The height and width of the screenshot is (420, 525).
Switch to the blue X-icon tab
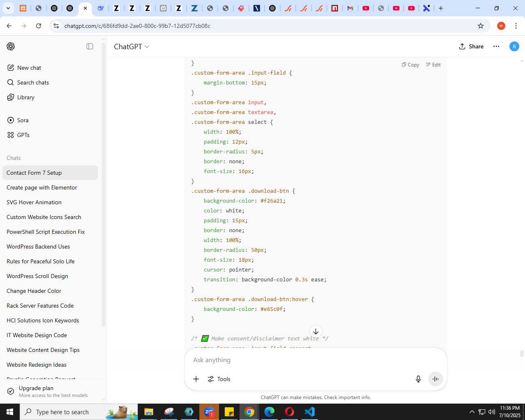pyautogui.click(x=427, y=8)
